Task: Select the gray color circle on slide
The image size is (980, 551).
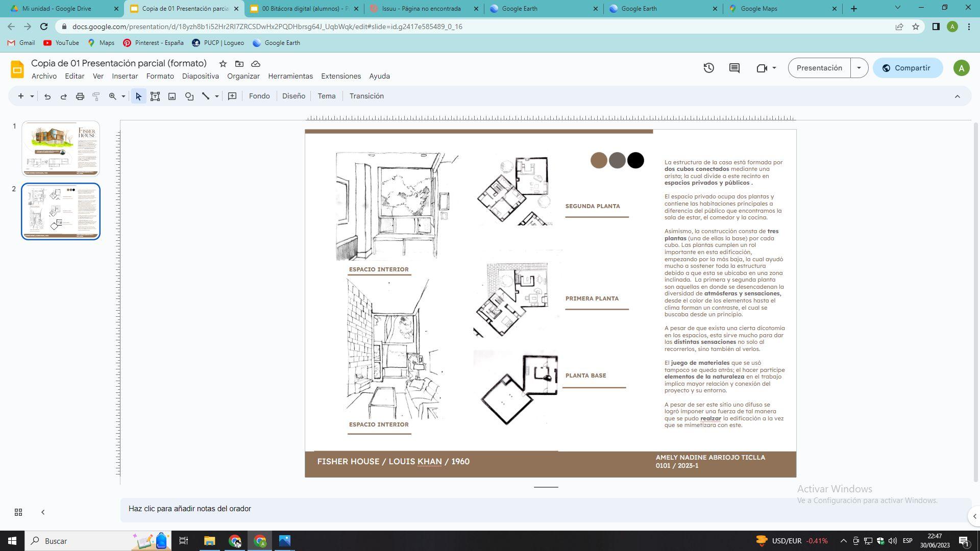Action: (x=617, y=161)
